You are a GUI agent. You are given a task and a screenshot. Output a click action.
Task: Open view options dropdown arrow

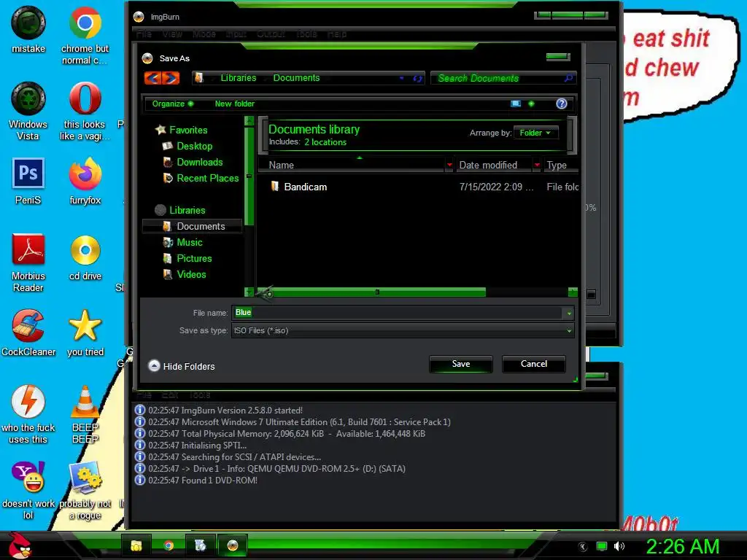531,104
